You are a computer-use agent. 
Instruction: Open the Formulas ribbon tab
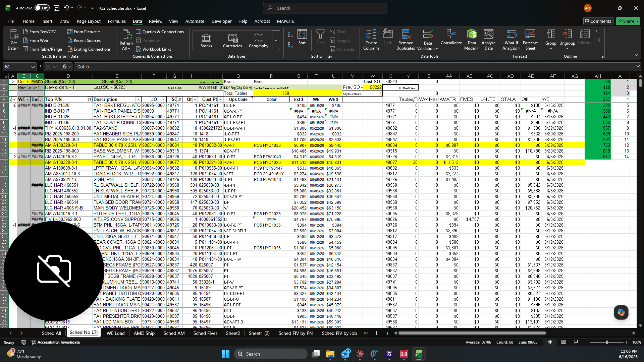(117, 21)
